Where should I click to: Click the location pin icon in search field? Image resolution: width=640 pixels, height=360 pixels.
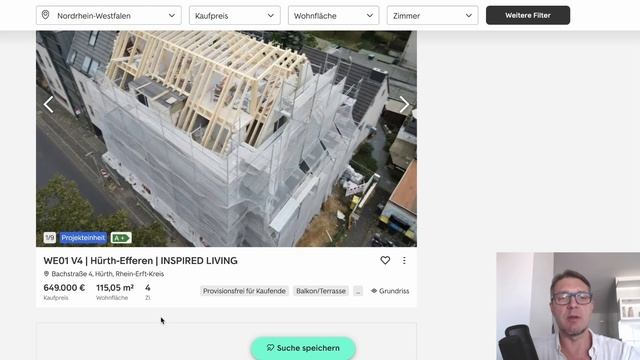point(45,15)
